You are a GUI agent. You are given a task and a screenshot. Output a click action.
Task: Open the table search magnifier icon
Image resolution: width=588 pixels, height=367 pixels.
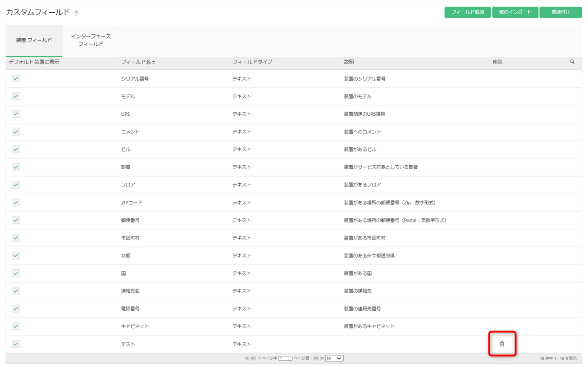572,62
